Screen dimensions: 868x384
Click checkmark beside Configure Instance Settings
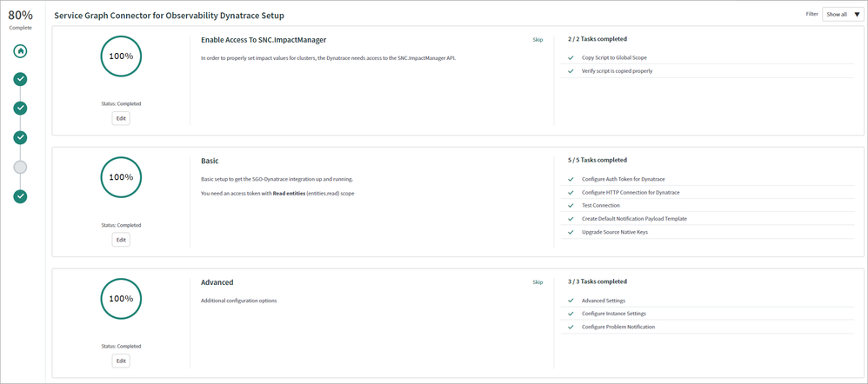click(x=571, y=314)
